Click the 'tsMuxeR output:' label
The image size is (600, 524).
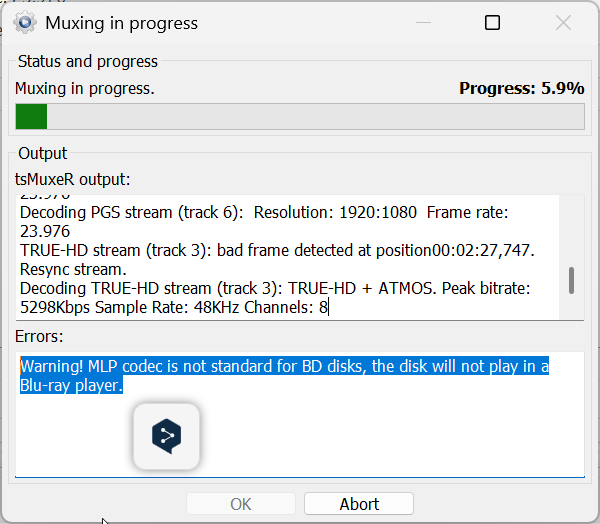pos(73,179)
